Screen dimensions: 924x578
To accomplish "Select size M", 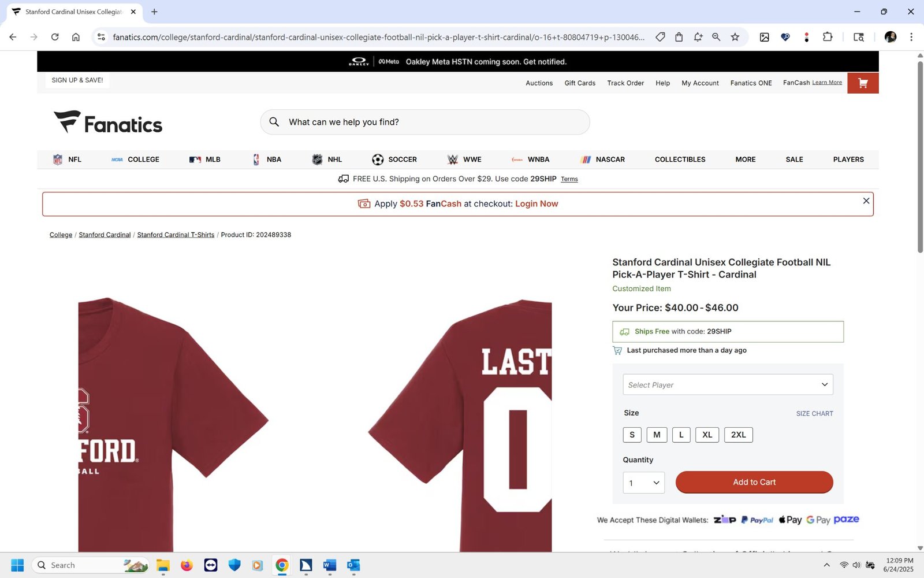I will (x=657, y=435).
